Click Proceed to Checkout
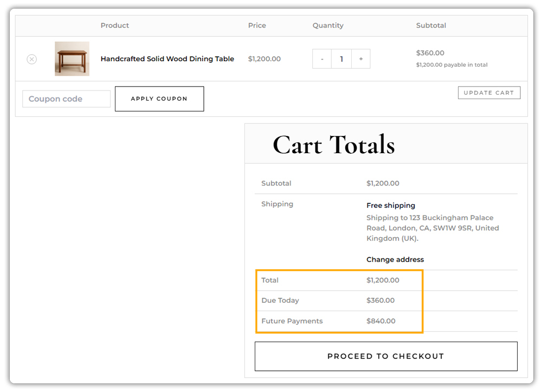 pyautogui.click(x=386, y=356)
